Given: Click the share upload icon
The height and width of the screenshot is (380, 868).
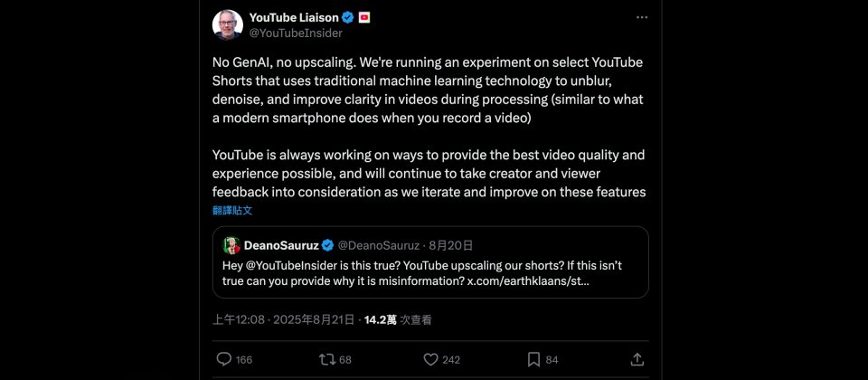Looking at the screenshot, I should [x=637, y=359].
